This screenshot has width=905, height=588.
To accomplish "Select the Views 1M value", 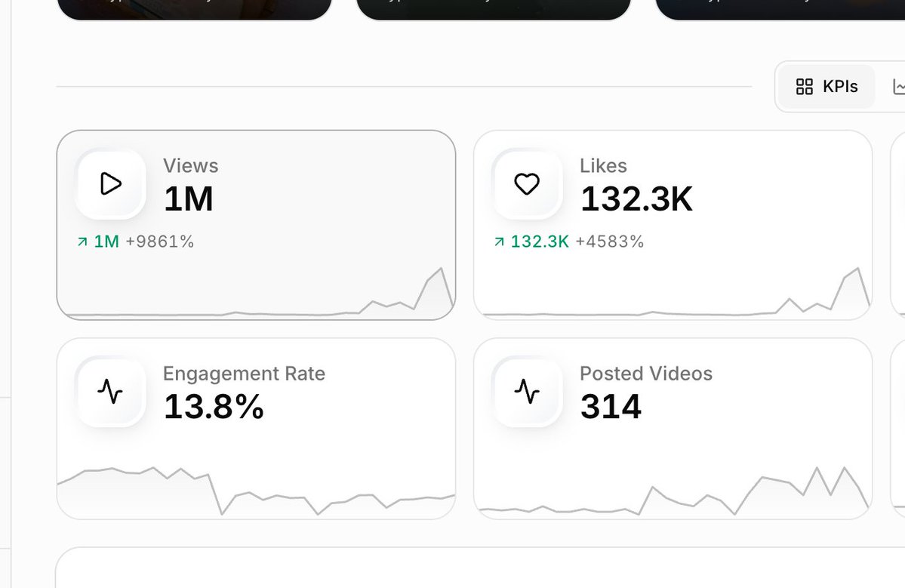I will click(x=189, y=199).
